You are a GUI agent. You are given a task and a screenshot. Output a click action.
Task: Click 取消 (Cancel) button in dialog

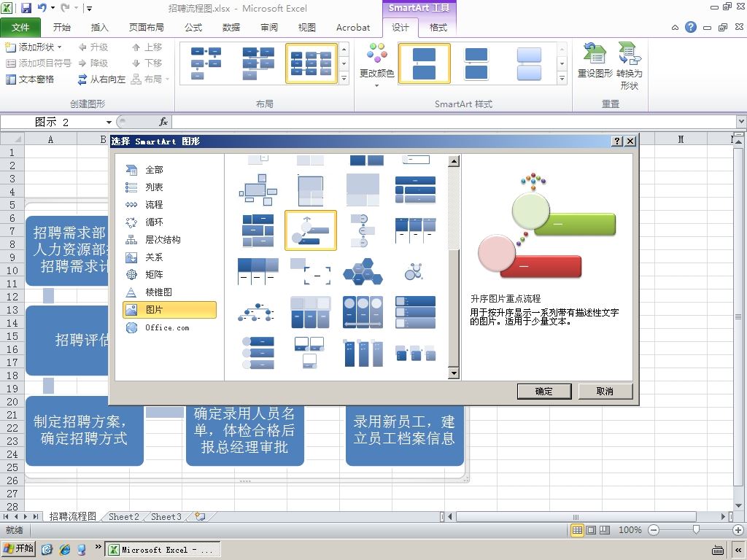[605, 392]
